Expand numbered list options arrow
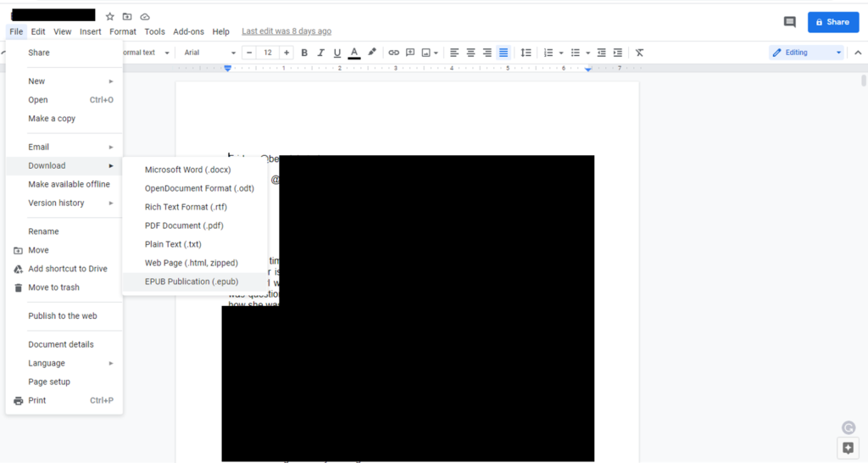 click(x=561, y=53)
